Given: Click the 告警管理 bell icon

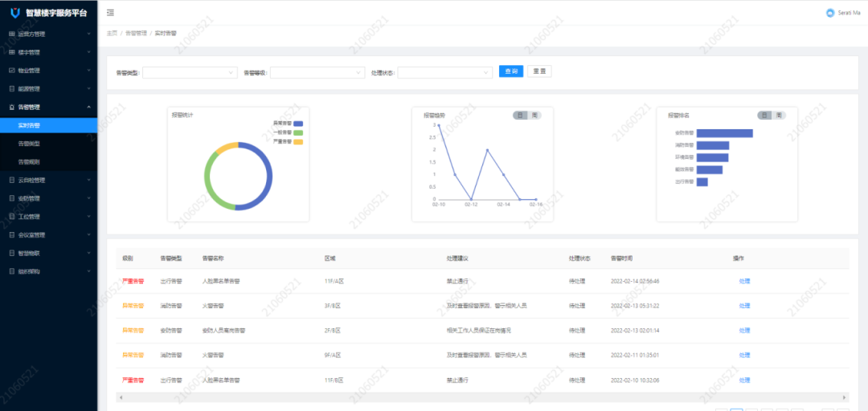Looking at the screenshot, I should tap(11, 107).
